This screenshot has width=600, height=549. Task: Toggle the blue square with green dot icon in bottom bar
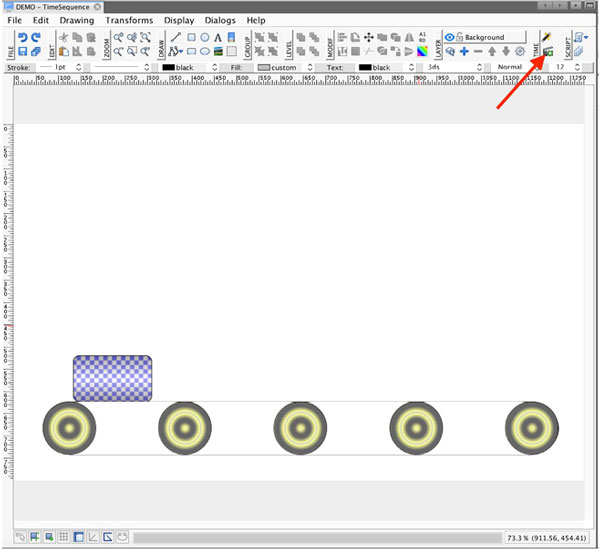pos(49,537)
